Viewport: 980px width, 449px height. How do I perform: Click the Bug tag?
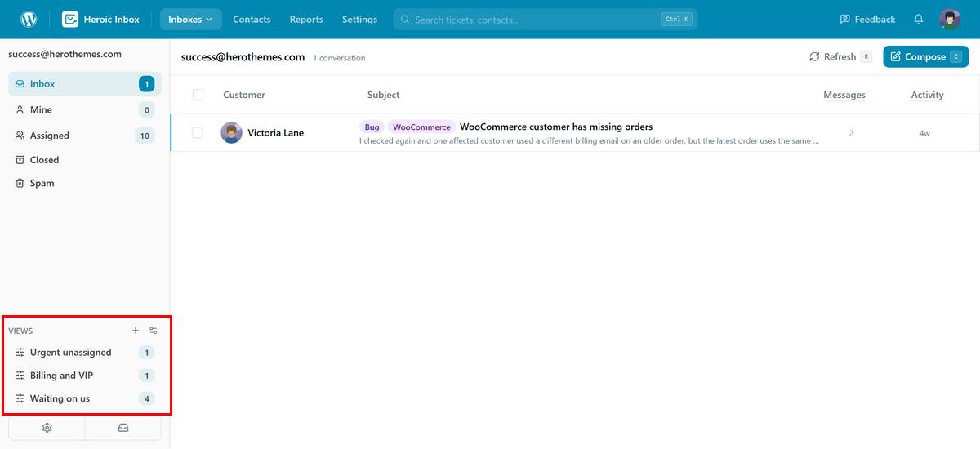tap(372, 127)
